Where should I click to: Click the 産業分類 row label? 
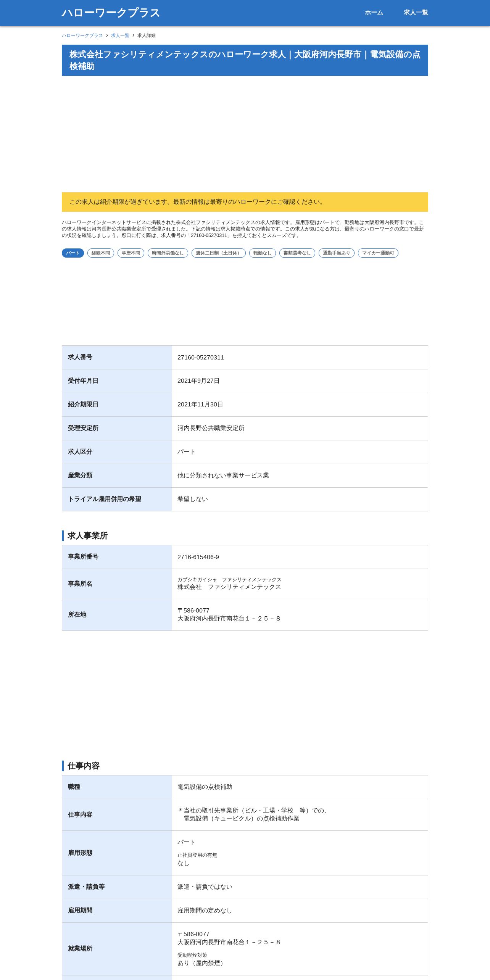click(80, 475)
